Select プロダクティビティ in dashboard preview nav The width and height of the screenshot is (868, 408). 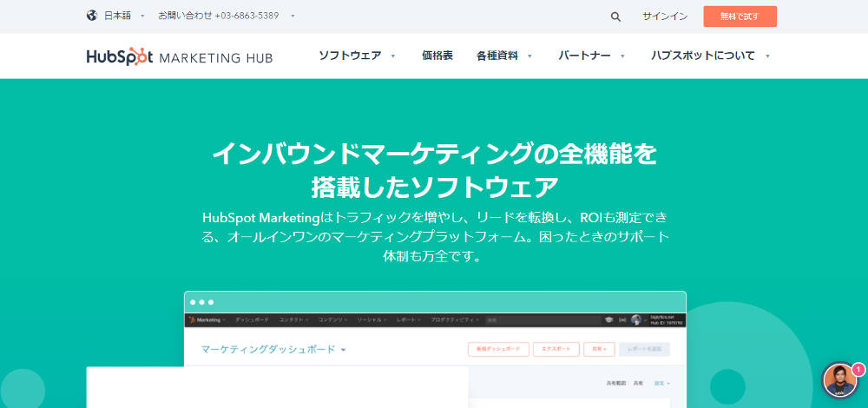pos(455,320)
